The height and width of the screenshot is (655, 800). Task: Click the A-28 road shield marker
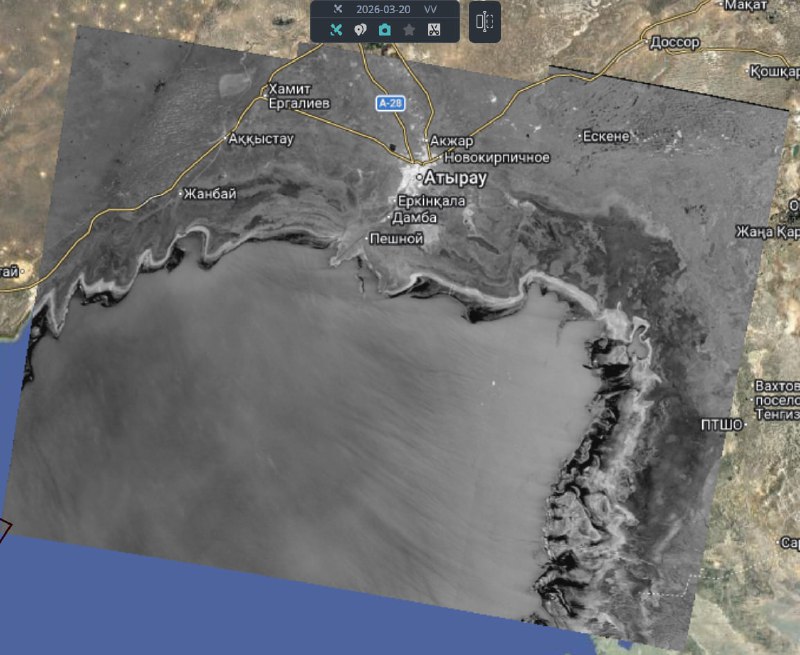[x=390, y=103]
